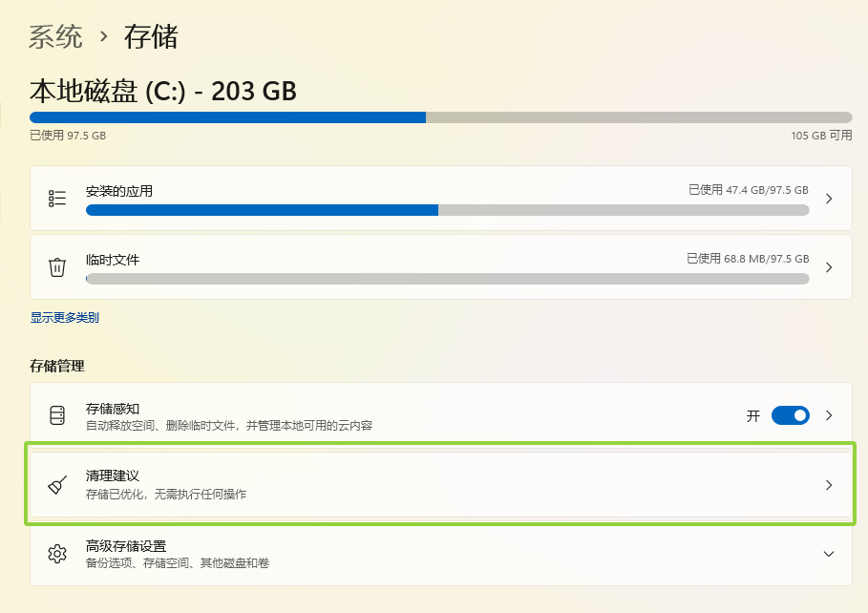Open the 存储感知 entry by its title
The image size is (868, 613).
[113, 409]
